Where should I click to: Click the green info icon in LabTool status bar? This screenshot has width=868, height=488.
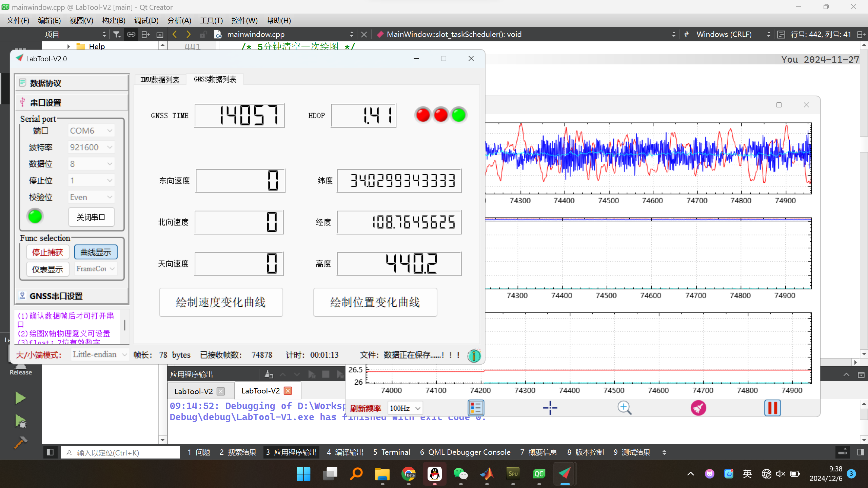(x=474, y=355)
